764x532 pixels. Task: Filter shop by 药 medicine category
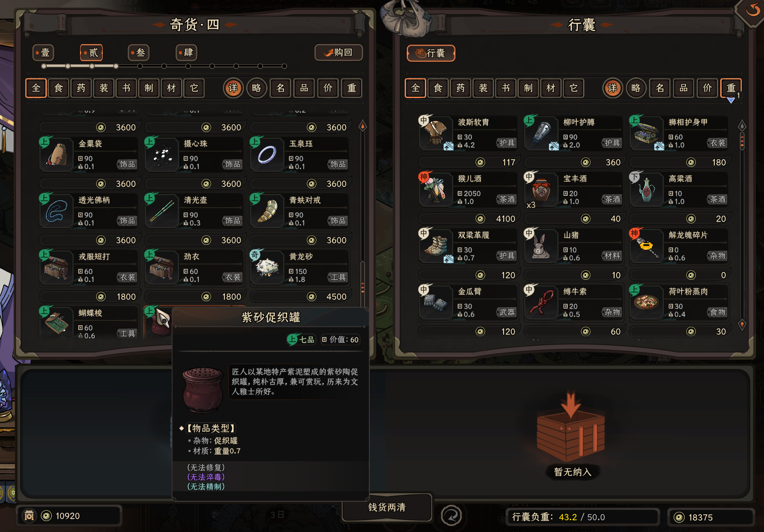tap(81, 88)
